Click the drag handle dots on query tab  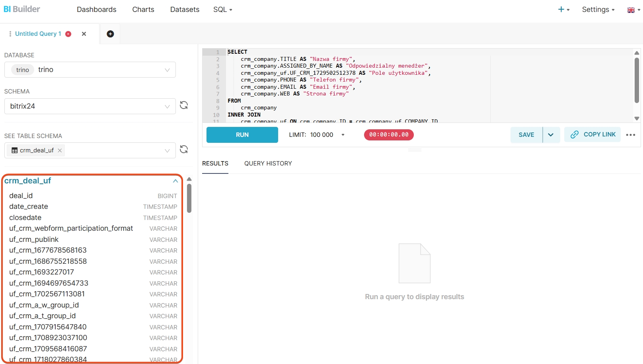pos(10,34)
